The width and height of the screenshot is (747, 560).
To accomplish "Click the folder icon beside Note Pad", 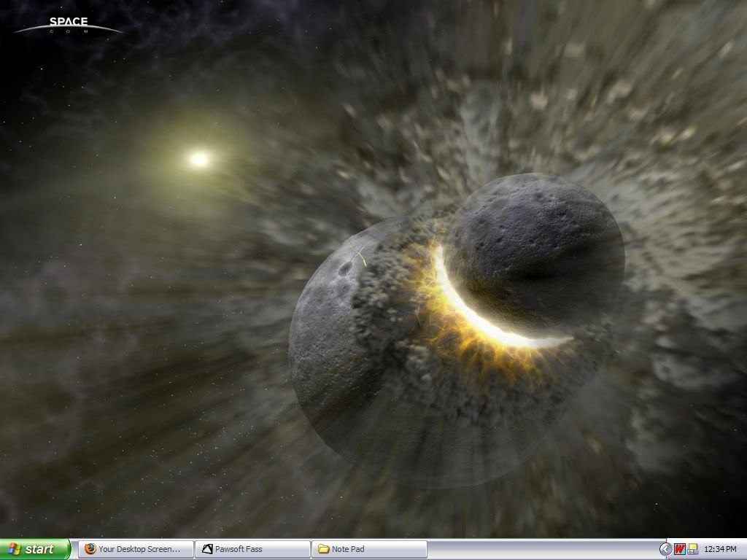I will pyautogui.click(x=323, y=549).
